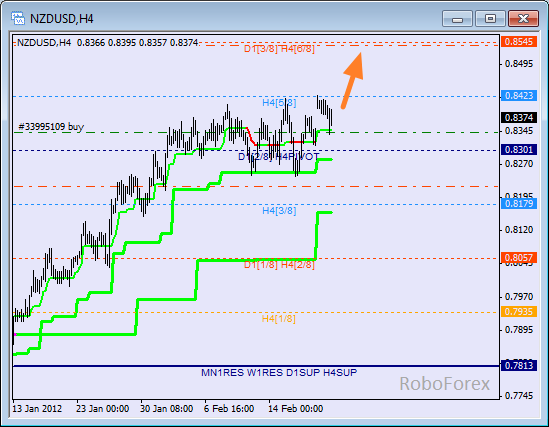Select the 0.7935 yellow price label

519,312
